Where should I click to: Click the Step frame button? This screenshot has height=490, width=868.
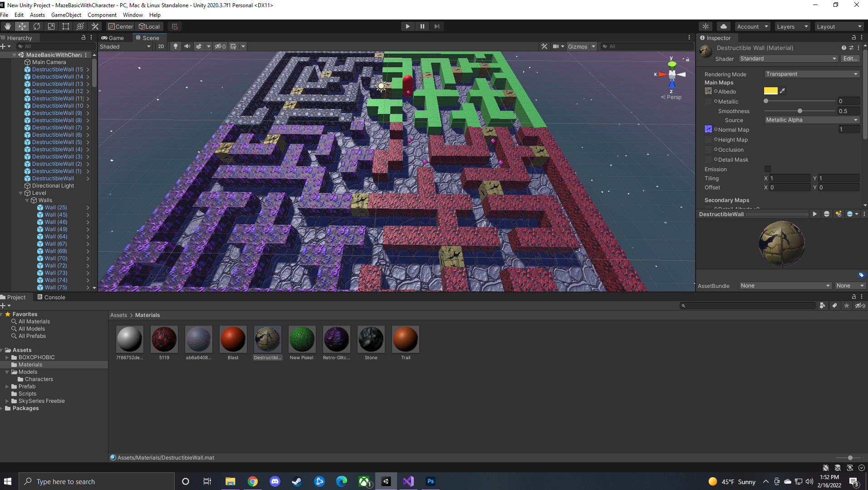click(x=436, y=26)
